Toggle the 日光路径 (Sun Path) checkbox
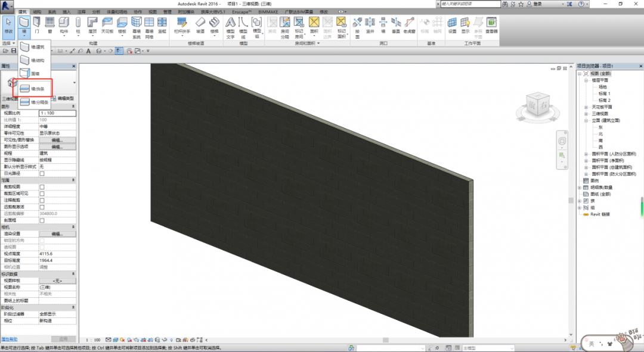This screenshot has width=644, height=352. pyautogui.click(x=42, y=173)
